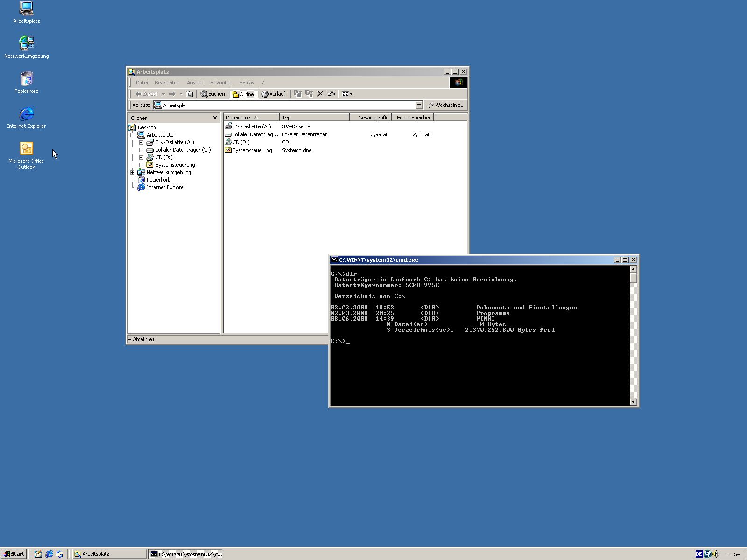This screenshot has height=560, width=747.
Task: Click the forward arrow in Explorer toolbar
Action: (172, 94)
